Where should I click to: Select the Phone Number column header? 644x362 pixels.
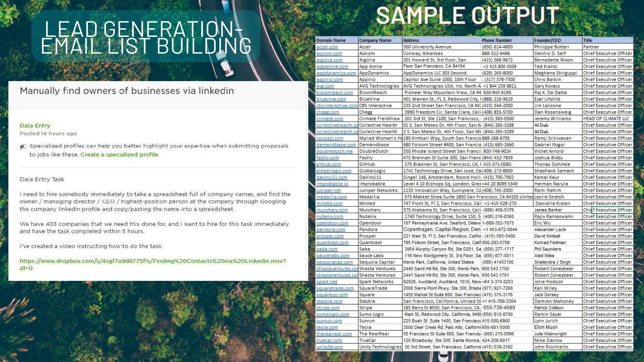pos(497,40)
